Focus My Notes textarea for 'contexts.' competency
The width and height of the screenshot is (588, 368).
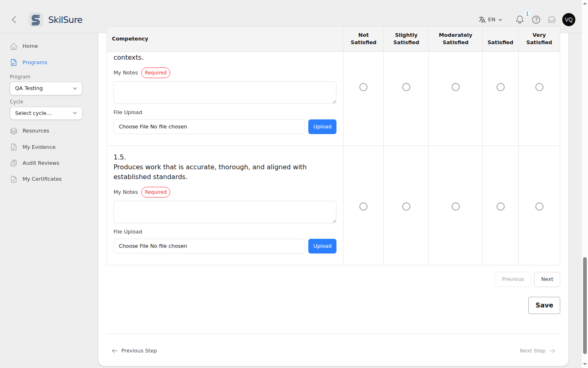tap(225, 92)
